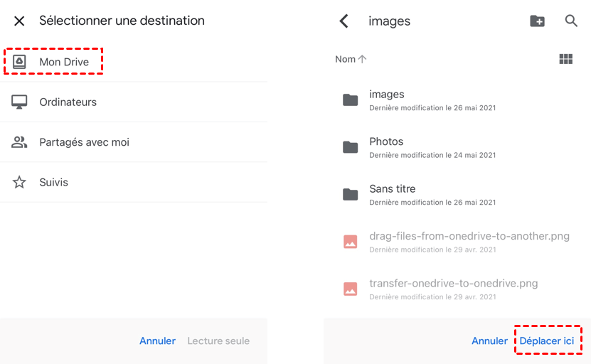Go back from the images folder

(x=344, y=21)
